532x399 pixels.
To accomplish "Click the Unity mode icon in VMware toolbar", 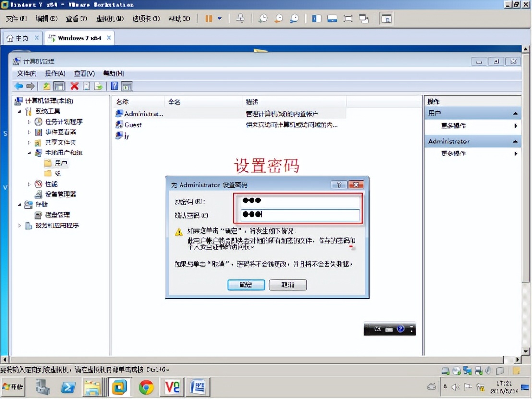I will pos(364,18).
